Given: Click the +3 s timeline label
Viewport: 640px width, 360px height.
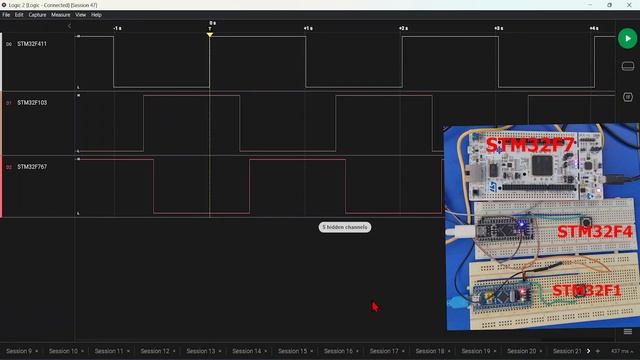Looking at the screenshot, I should coord(498,28).
